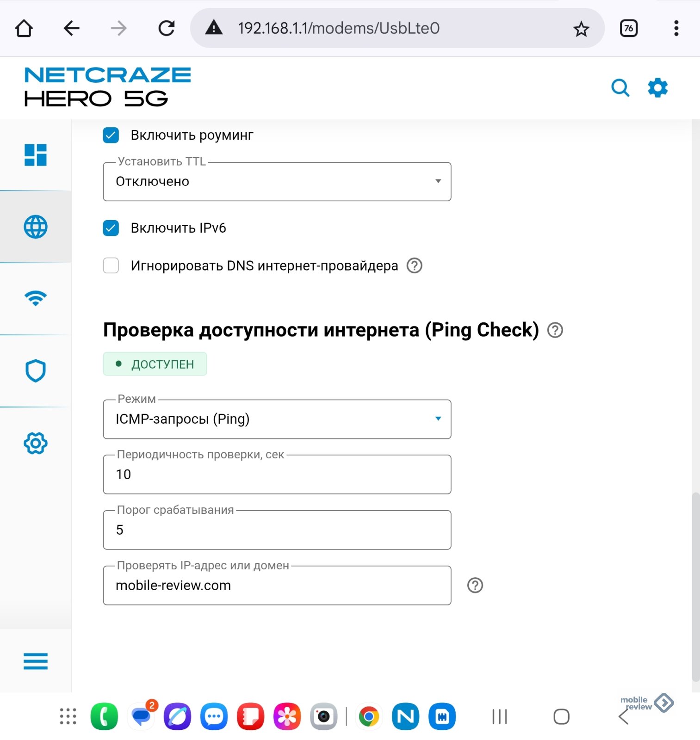Show help for ignoring provider DNS
This screenshot has height=740, width=700.
click(414, 266)
